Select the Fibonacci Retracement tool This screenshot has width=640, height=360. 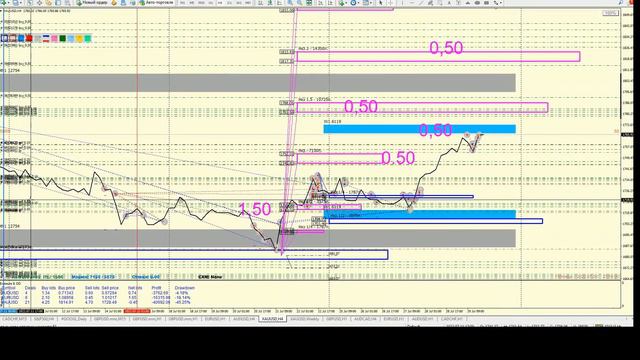[440, 2]
